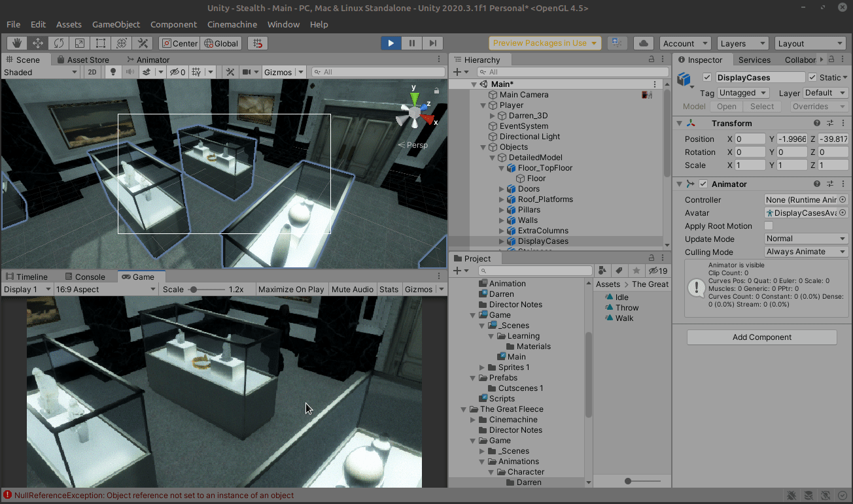Search by label in Project panel
This screenshot has height=504, width=853.
619,271
